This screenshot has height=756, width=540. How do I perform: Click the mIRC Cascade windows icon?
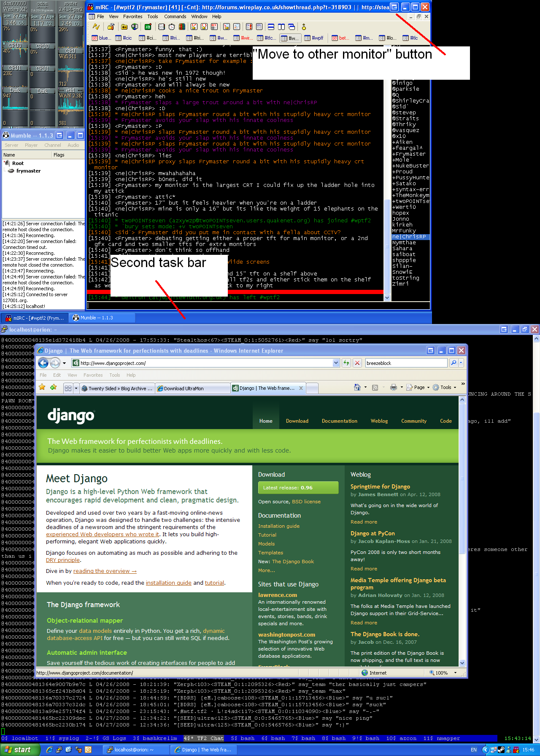291,27
